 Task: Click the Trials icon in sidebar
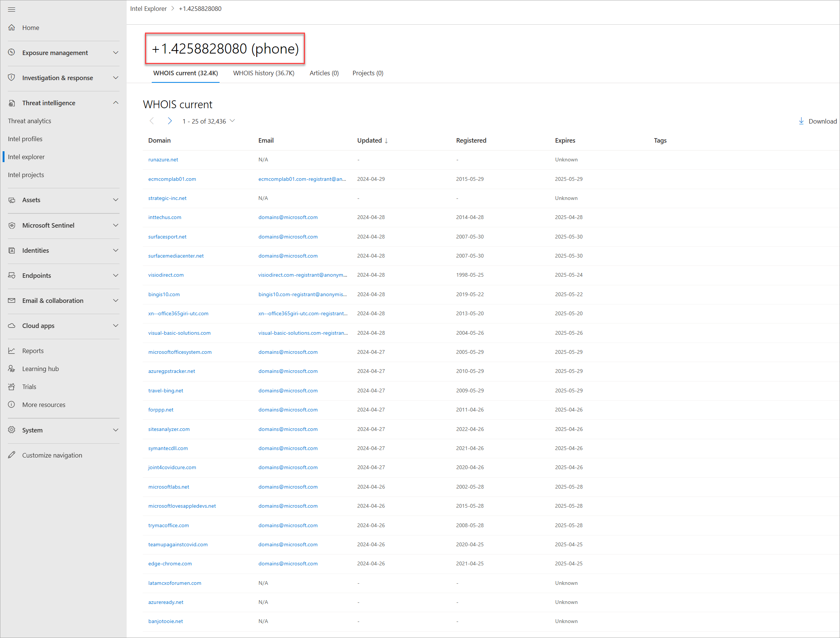(12, 386)
